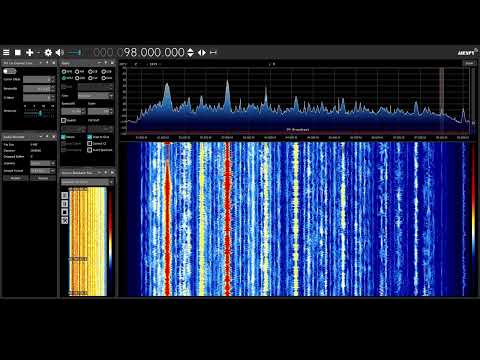Open the dropdown above the yellow mini waterfall
The width and height of the screenshot is (480, 360).
pyautogui.click(x=87, y=182)
